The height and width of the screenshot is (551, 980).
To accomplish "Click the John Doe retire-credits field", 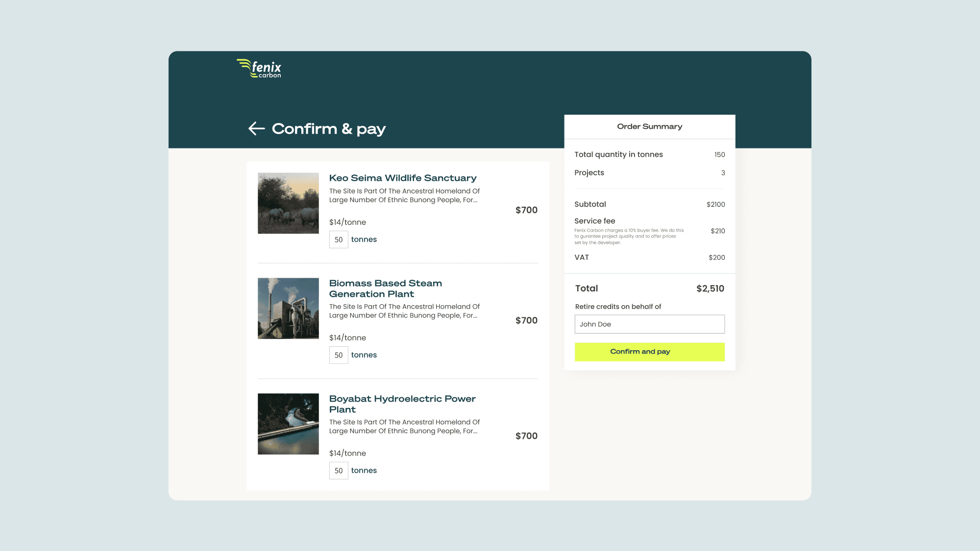I will tap(649, 324).
